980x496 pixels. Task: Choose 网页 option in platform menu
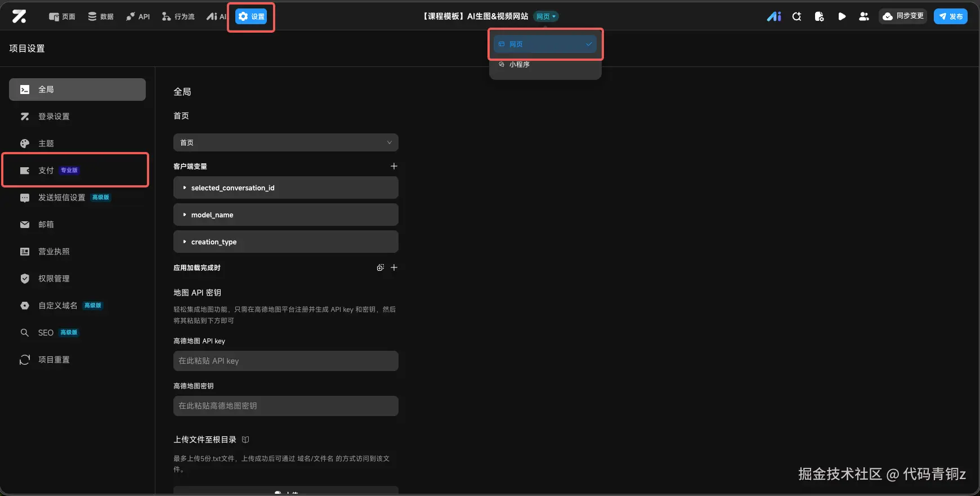pyautogui.click(x=545, y=44)
